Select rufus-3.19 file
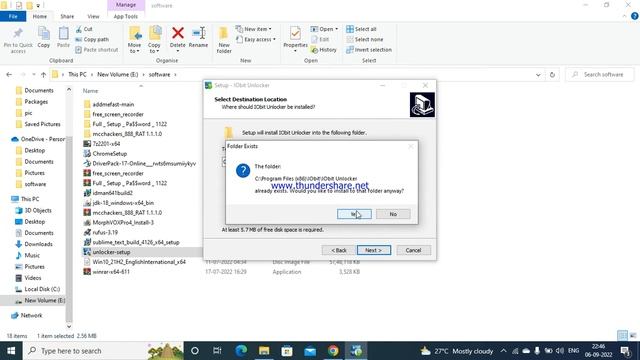 pyautogui.click(x=105, y=232)
